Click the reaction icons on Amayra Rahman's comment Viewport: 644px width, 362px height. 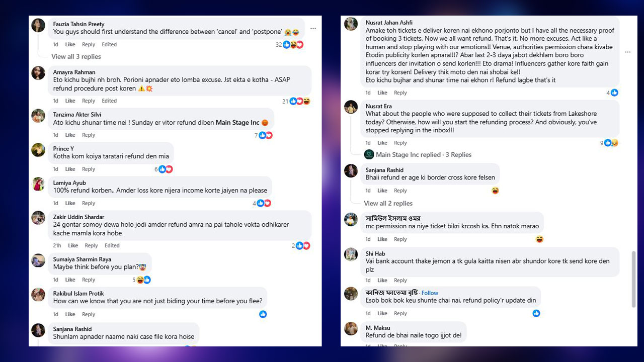(299, 101)
